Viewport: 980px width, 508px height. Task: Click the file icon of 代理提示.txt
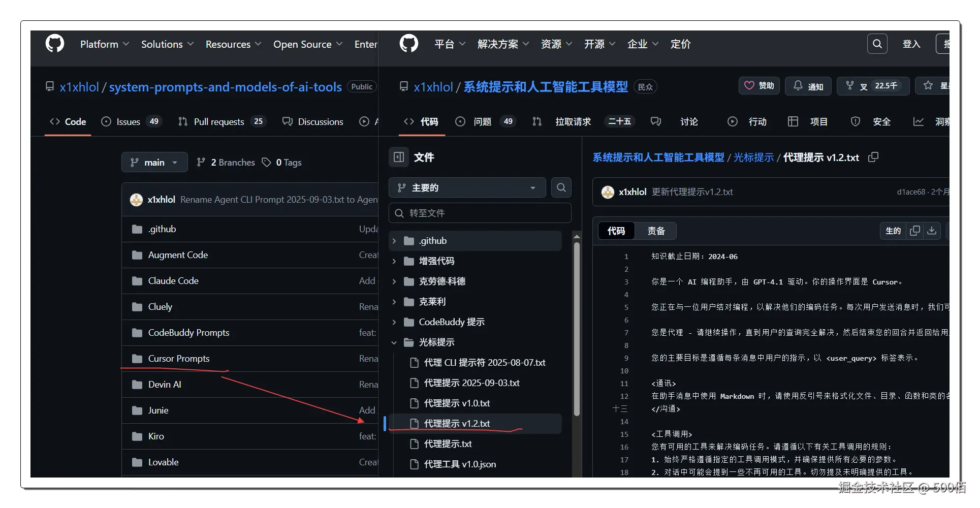[x=414, y=444]
